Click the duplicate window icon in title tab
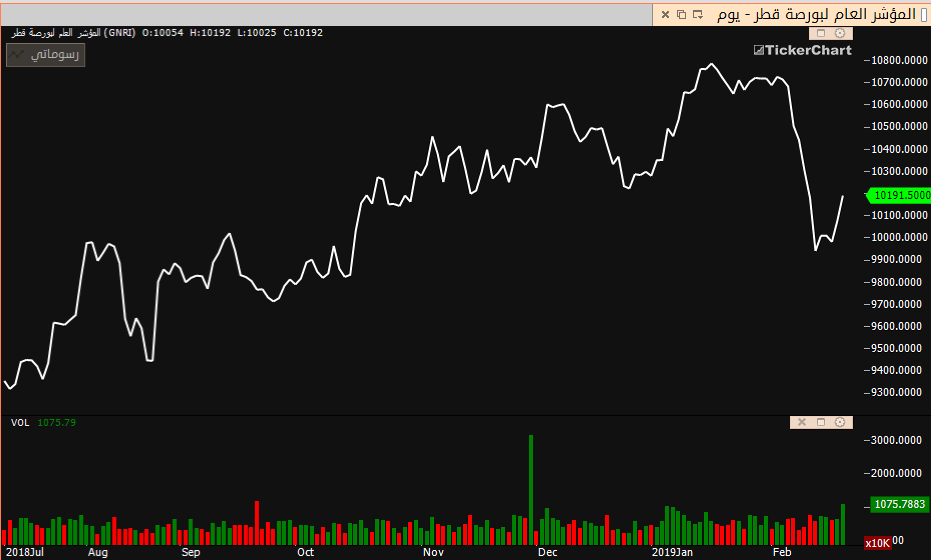Screen dimensions: 931x560 681,15
